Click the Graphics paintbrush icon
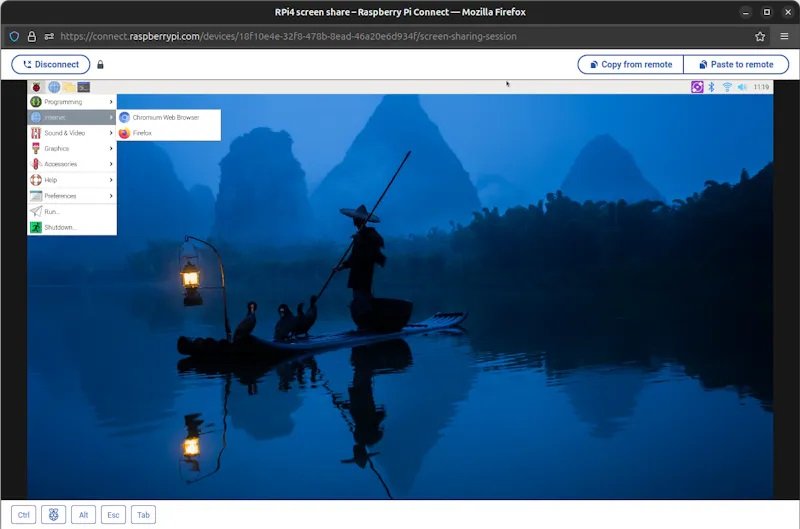The width and height of the screenshot is (800, 529). click(x=36, y=148)
